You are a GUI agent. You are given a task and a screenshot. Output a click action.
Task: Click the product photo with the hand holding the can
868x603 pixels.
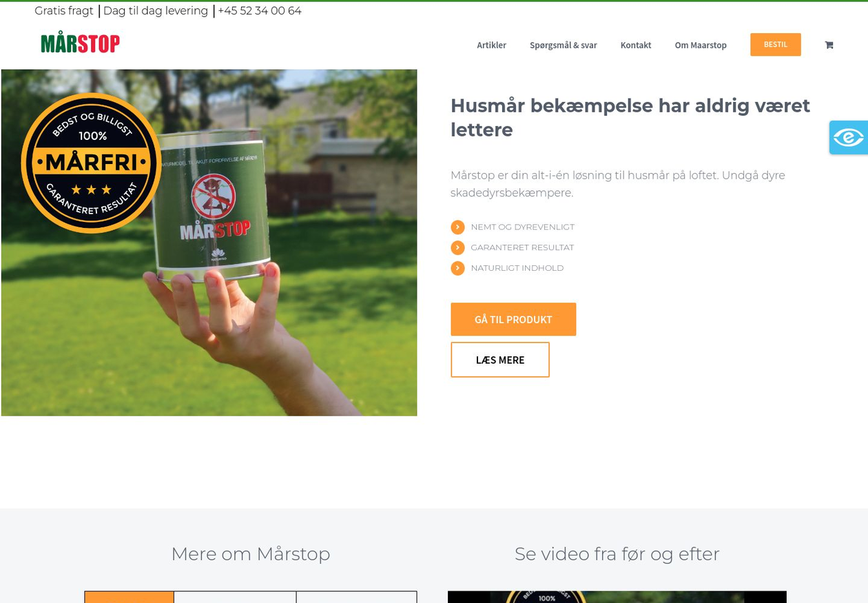209,243
